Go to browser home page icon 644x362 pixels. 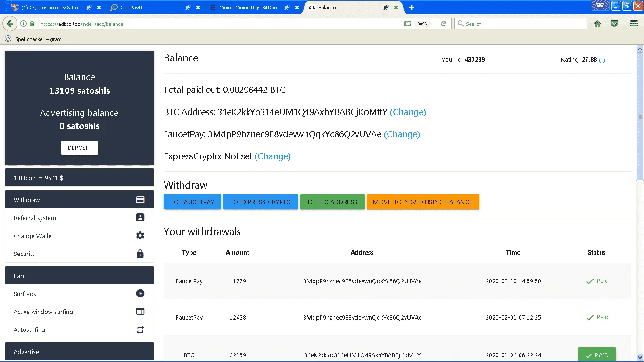tap(597, 24)
